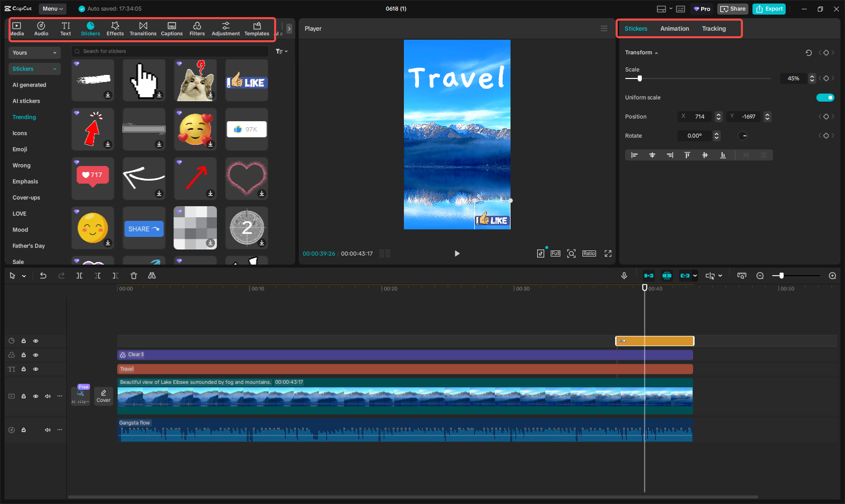The height and width of the screenshot is (504, 845).
Task: Open the Trending sticker category
Action: [x=24, y=117]
